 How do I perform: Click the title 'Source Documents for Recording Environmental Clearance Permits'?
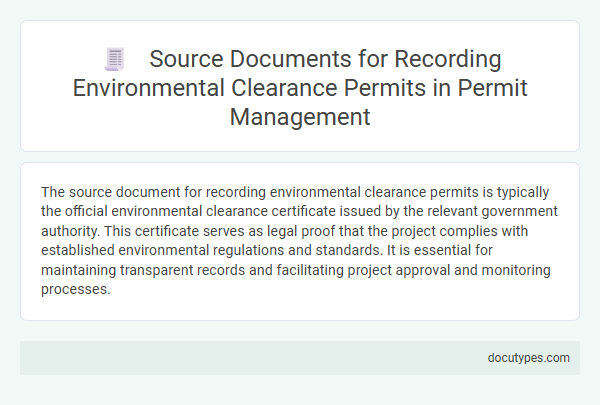[x=300, y=88]
